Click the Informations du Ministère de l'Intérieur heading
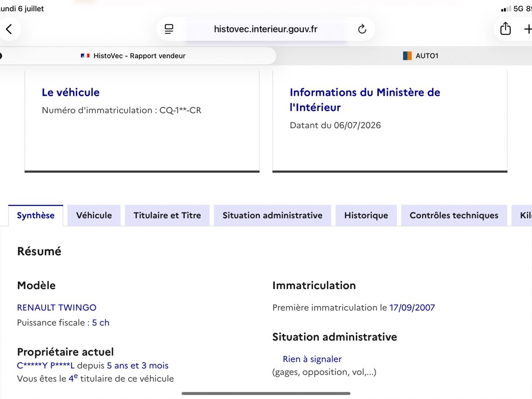 coord(365,100)
